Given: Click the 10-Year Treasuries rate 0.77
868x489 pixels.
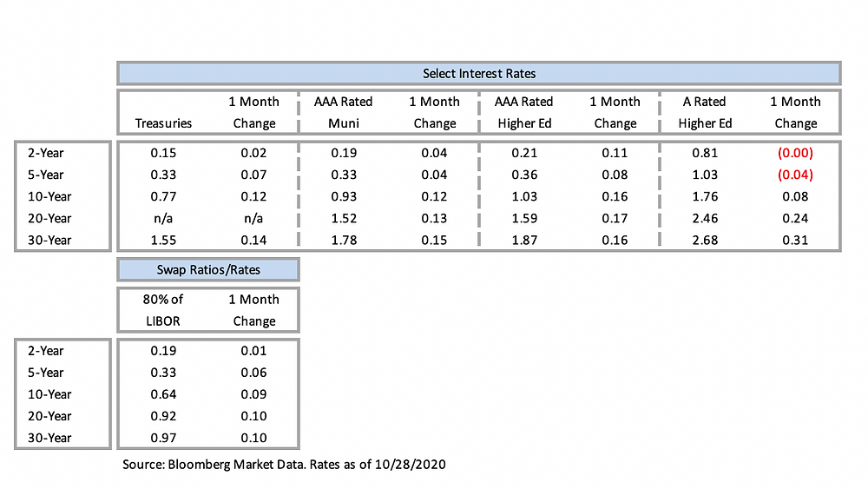Looking at the screenshot, I should 163,196.
